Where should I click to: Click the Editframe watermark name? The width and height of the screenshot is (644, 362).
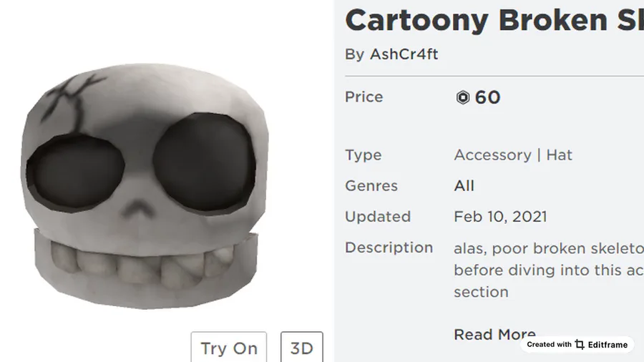click(x=608, y=345)
